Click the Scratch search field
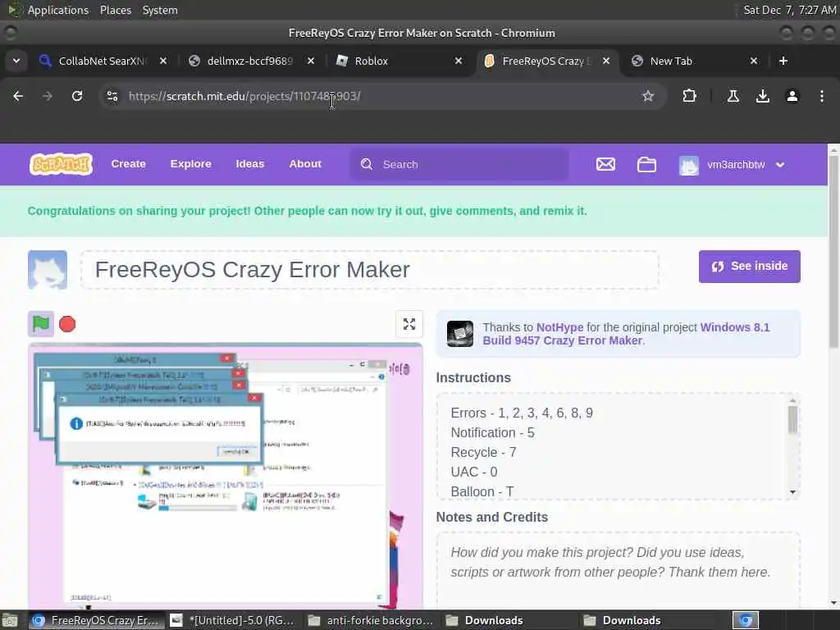 459,164
